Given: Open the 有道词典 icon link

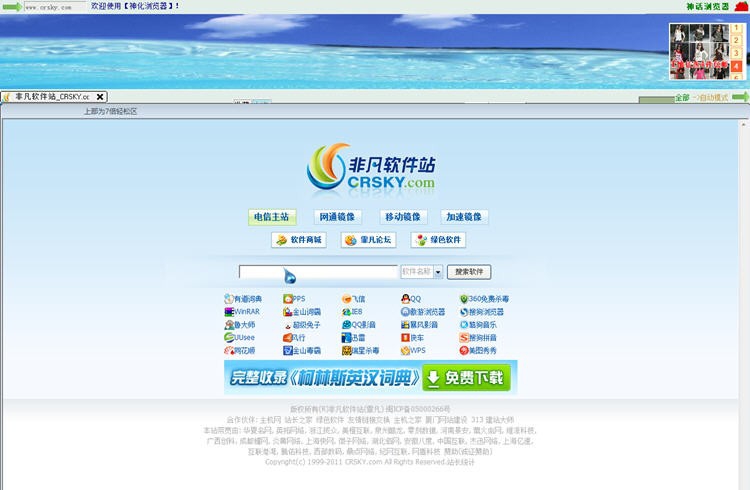Looking at the screenshot, I should click(x=243, y=299).
